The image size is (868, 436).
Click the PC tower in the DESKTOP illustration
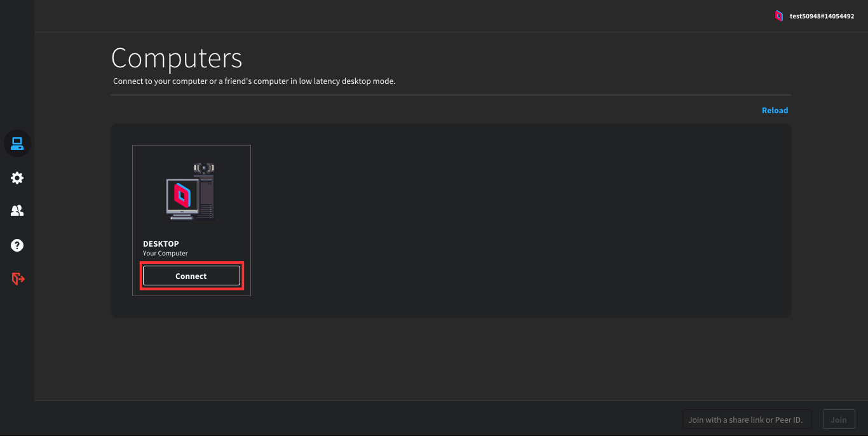(x=206, y=197)
